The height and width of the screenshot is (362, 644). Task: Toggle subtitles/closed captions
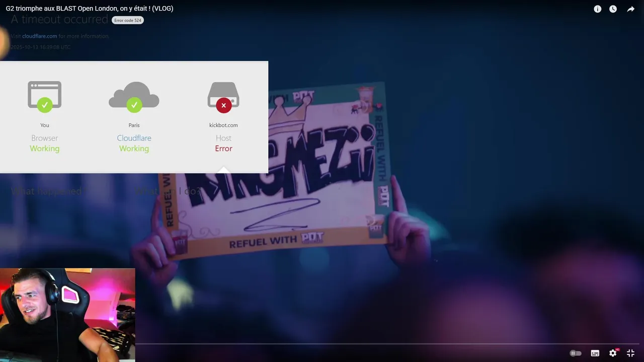595,353
